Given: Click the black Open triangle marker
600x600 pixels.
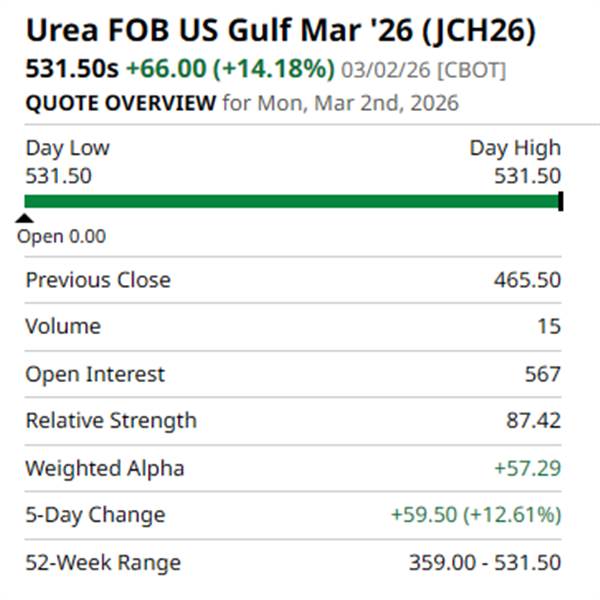Looking at the screenshot, I should tap(26, 217).
